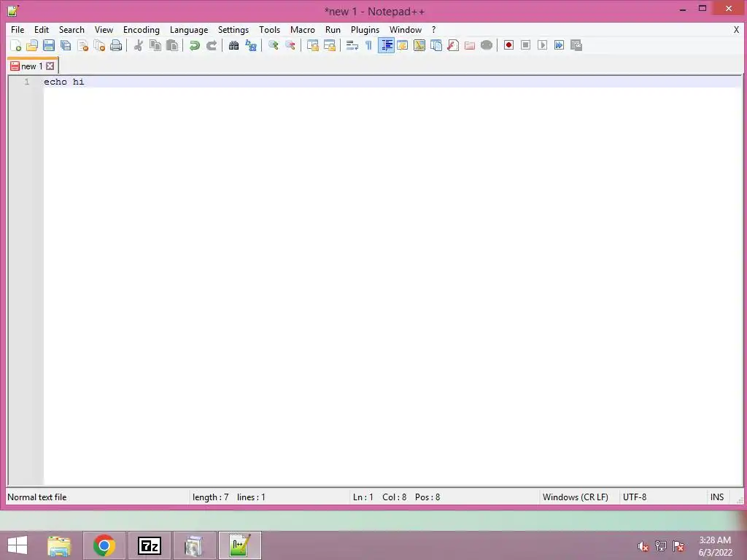Click line number 1 in the margin
Viewport: 747px width, 560px height.
[x=27, y=82]
